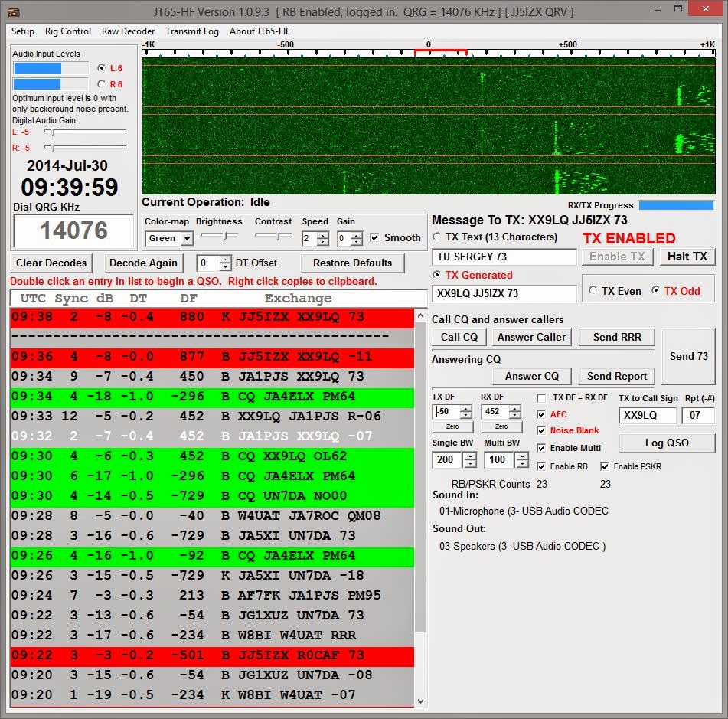Toggle the AFC checkbox
Screen dimensions: 728x719
click(541, 414)
